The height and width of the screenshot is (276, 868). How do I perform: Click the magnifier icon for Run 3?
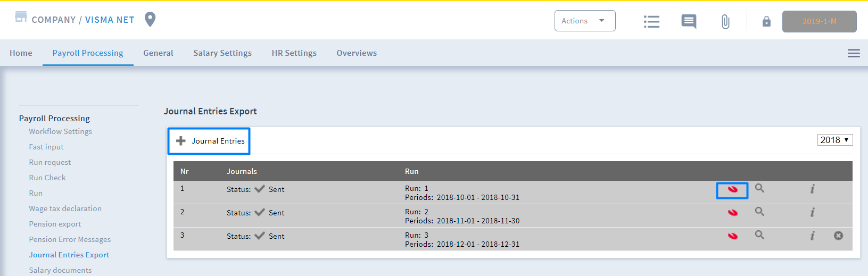point(759,235)
